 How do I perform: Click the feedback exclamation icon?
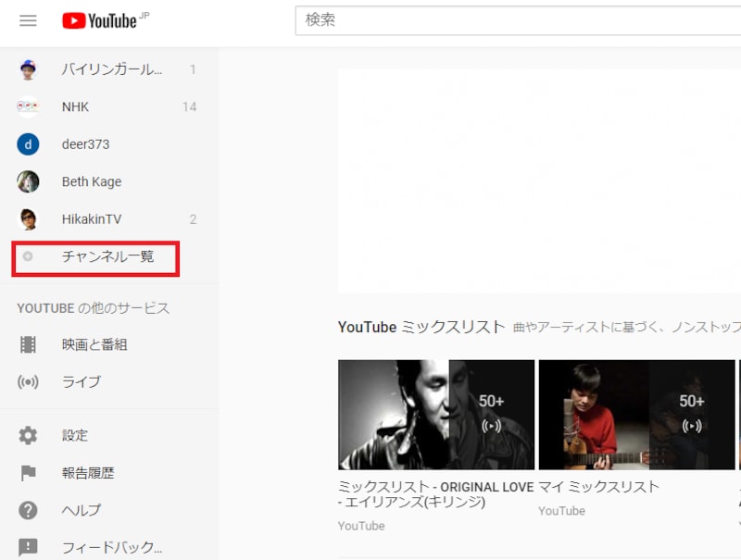point(28,548)
